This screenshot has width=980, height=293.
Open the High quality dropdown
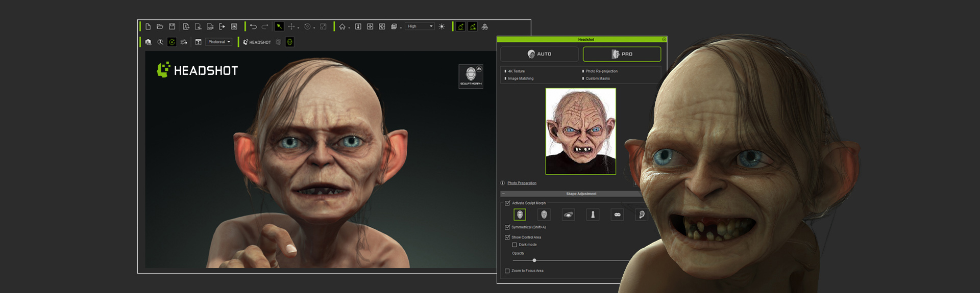(x=420, y=26)
